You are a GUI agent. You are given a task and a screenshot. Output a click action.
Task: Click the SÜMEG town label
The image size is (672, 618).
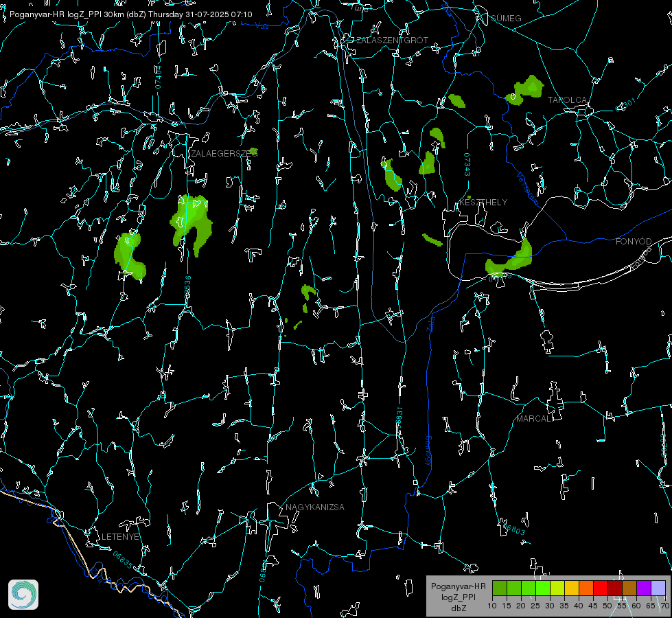pyautogui.click(x=506, y=18)
